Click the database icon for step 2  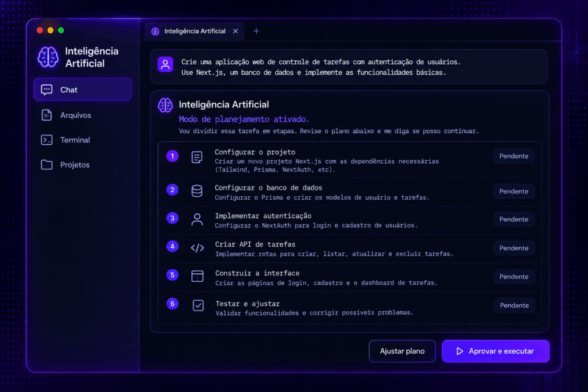pyautogui.click(x=197, y=191)
